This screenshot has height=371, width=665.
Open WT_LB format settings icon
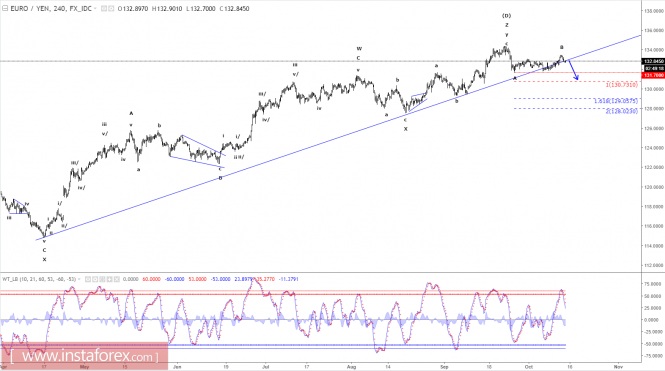pos(95,279)
